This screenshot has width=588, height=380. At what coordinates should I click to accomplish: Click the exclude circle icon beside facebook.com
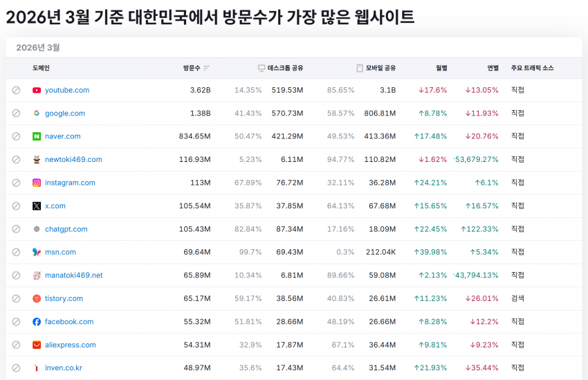tap(16, 321)
